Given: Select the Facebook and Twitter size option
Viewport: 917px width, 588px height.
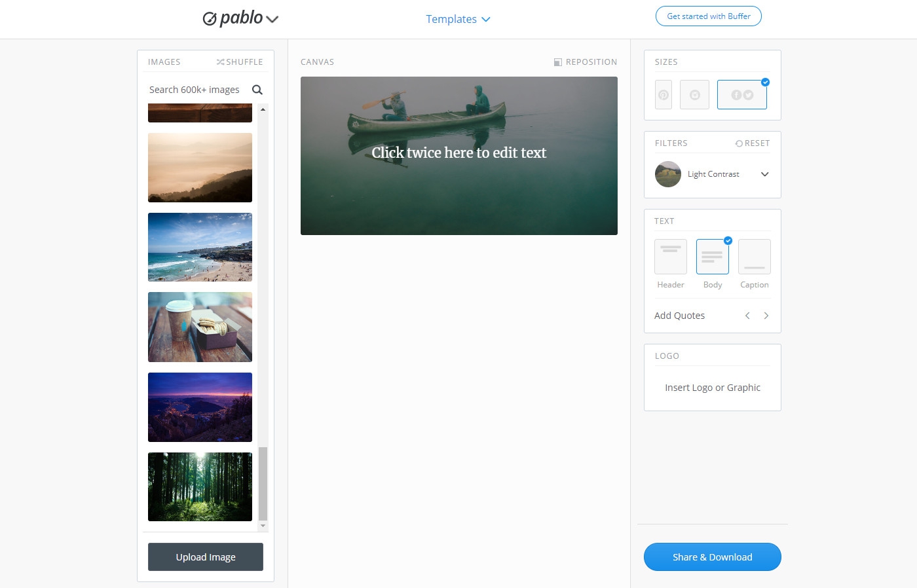Looking at the screenshot, I should click(742, 95).
